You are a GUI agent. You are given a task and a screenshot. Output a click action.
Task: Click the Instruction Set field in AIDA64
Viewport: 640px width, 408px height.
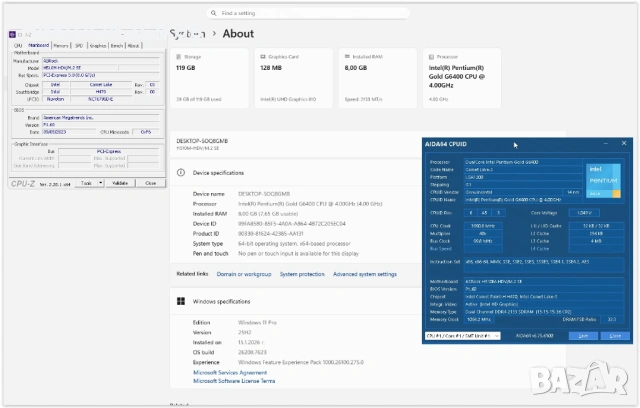[x=544, y=264]
